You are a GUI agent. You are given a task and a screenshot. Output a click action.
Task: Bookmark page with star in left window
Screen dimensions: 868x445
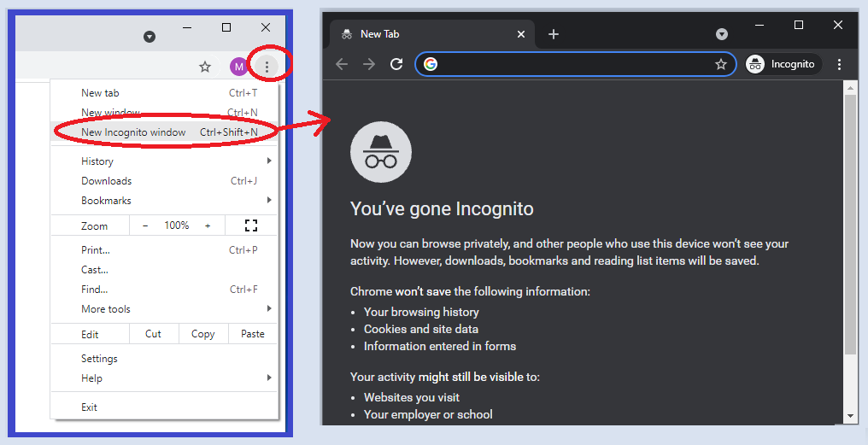(205, 67)
